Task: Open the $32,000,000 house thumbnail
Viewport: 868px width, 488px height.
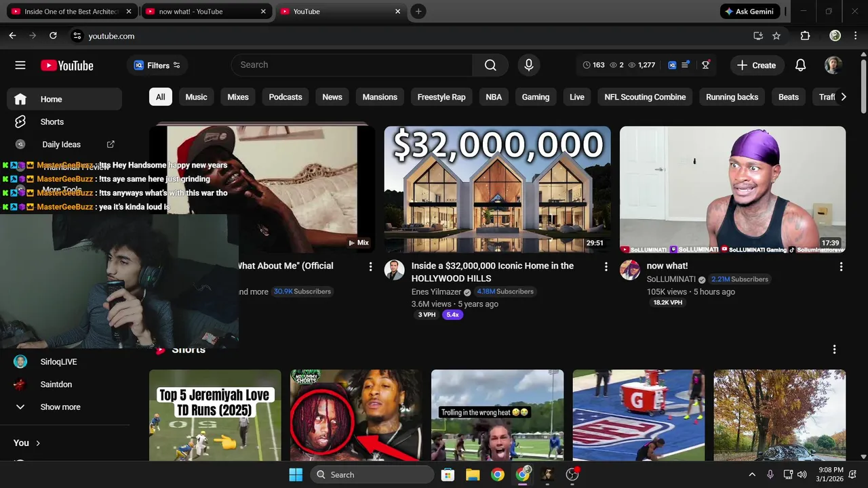Action: (497, 190)
